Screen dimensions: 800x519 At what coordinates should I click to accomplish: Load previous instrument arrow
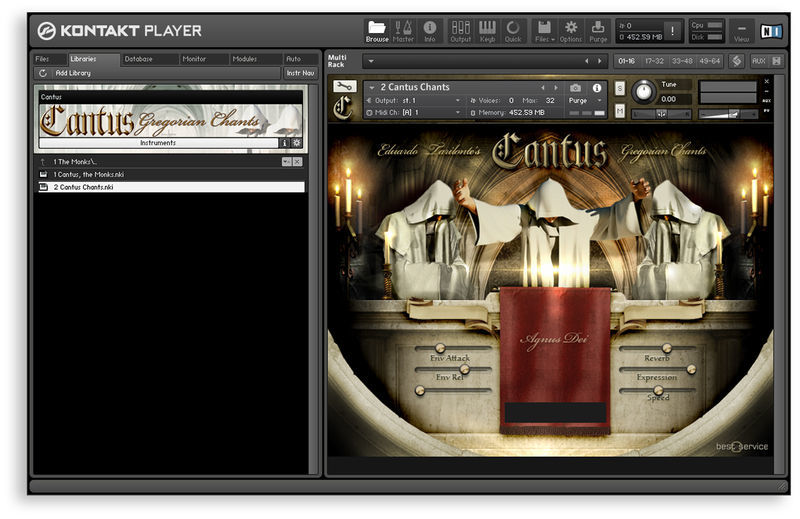point(543,88)
